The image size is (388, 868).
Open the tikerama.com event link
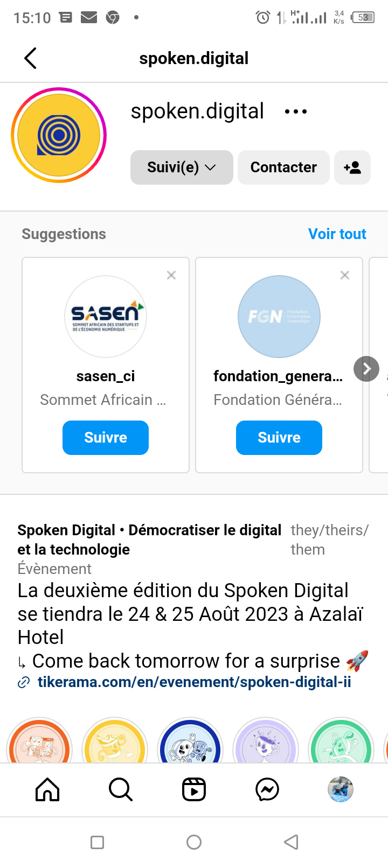[x=194, y=682]
